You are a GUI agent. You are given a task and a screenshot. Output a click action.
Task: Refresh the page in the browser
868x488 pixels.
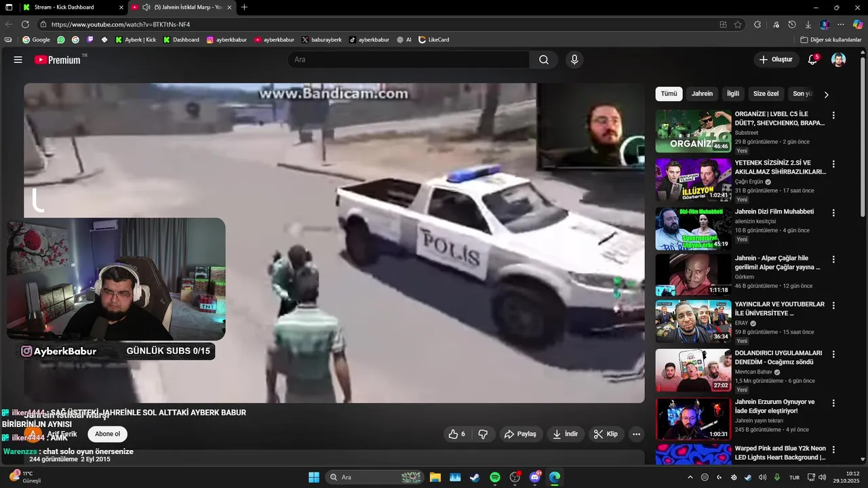click(25, 24)
